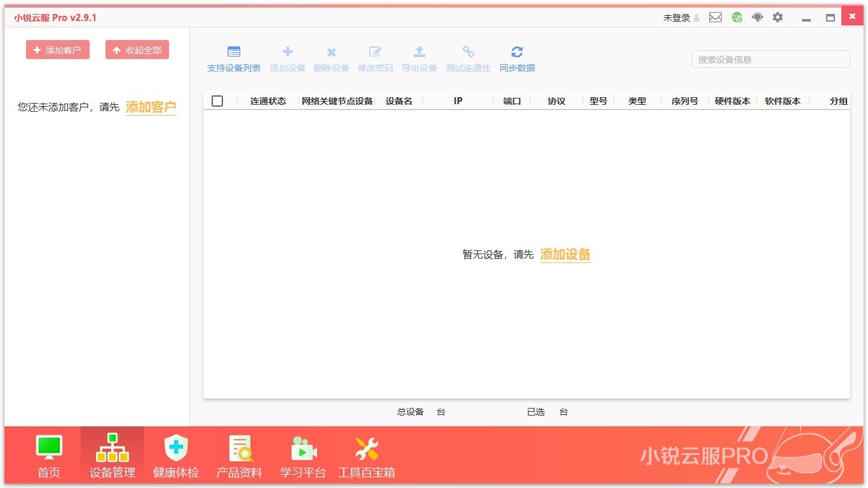868x488 pixels.
Task: Switch to the 首页 home tab
Action: tap(48, 454)
